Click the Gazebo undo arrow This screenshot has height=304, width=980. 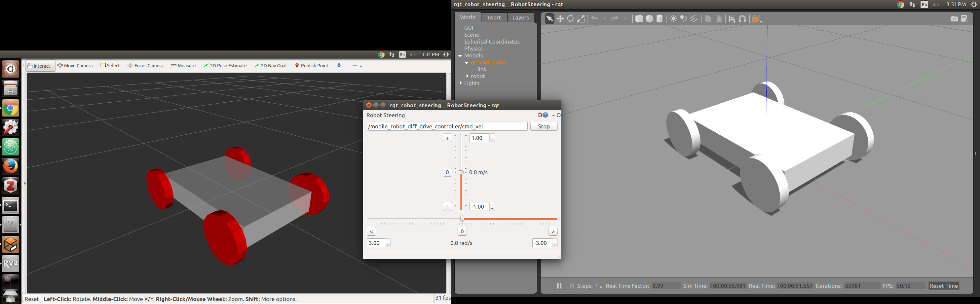pos(595,18)
